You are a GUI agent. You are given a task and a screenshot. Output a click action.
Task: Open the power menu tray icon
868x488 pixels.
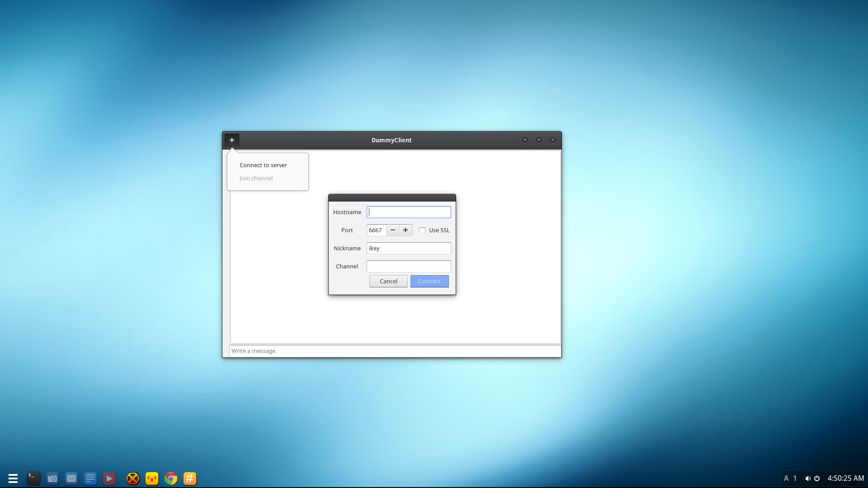click(x=817, y=478)
